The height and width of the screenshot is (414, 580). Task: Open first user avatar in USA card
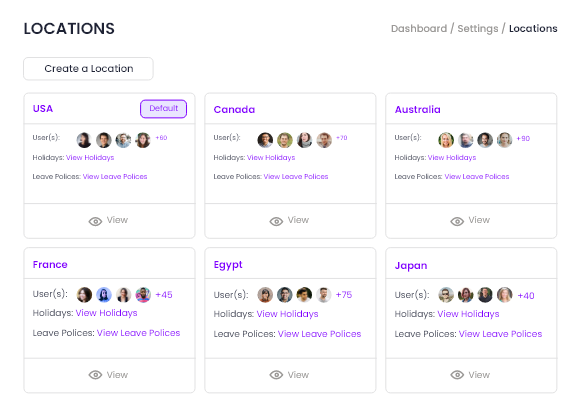pos(84,140)
